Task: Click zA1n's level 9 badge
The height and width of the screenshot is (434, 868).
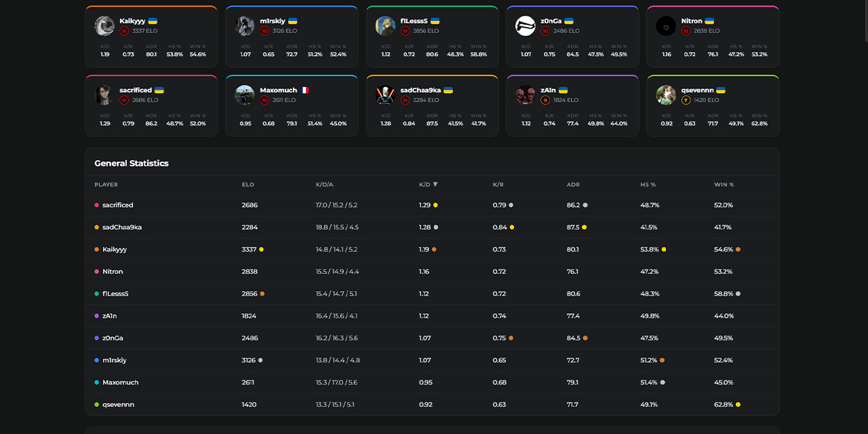Action: (x=547, y=100)
